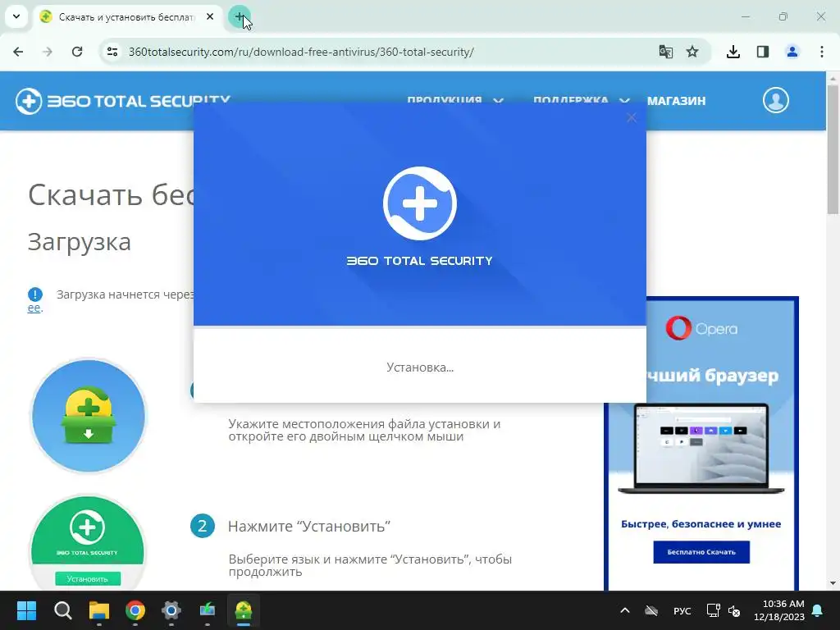Close the 360 Total Security installer dialog
This screenshot has height=630, width=840.
tap(632, 117)
